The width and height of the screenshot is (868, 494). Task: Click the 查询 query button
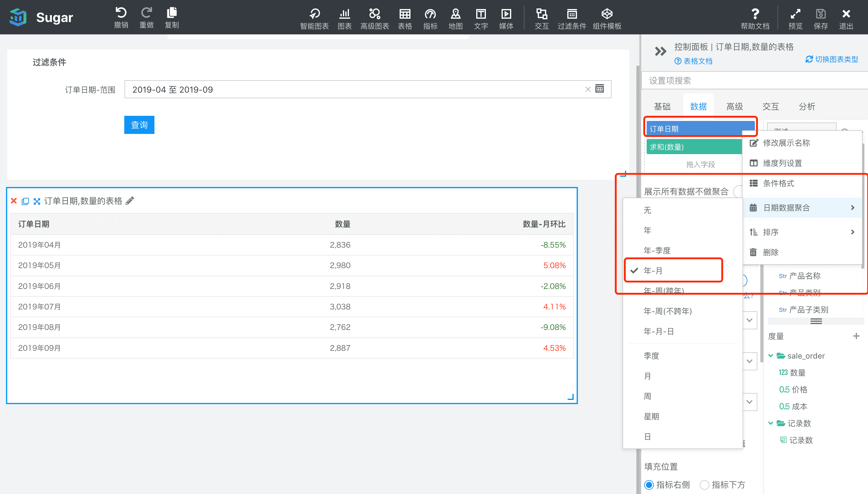tap(139, 125)
